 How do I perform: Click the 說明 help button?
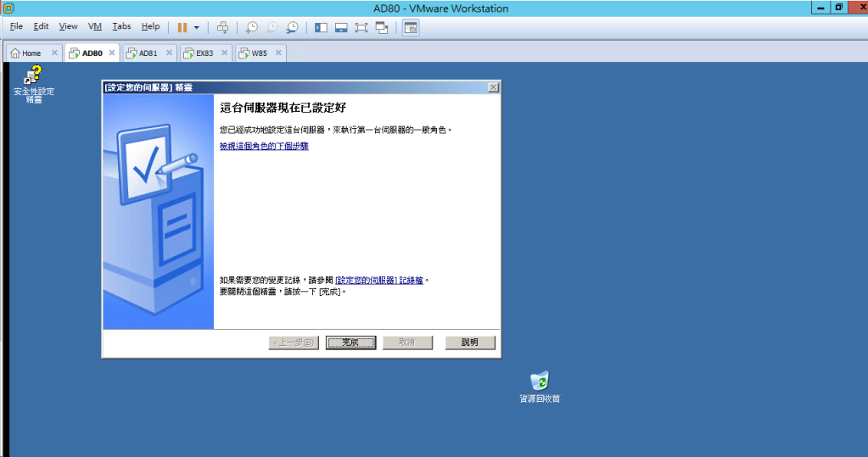pyautogui.click(x=470, y=343)
